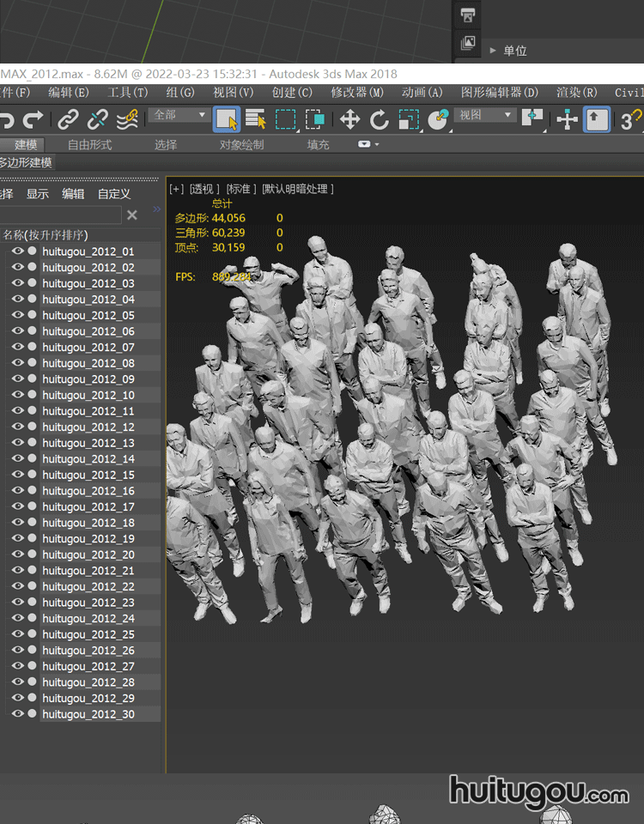Click the 默认明暗处理 shading label
Screen dimensions: 644x824
coord(297,189)
